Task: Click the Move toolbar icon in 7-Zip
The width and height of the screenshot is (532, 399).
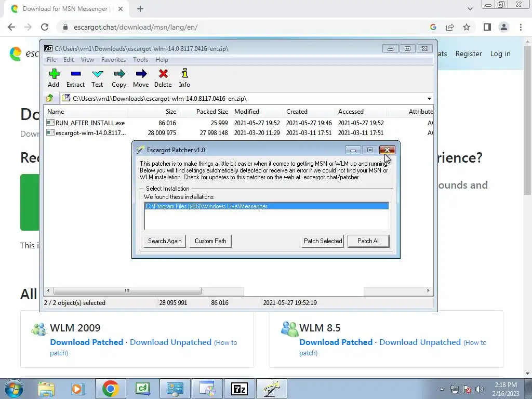Action: click(141, 78)
